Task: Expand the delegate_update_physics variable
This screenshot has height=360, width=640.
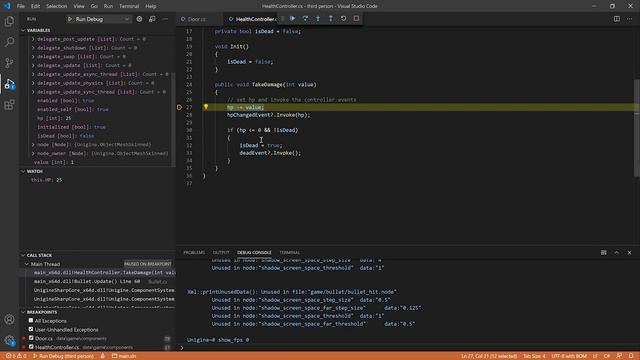Action: tap(33, 83)
